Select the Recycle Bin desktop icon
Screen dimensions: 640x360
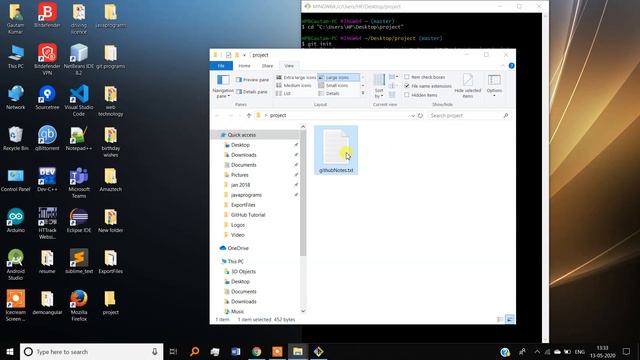click(16, 139)
